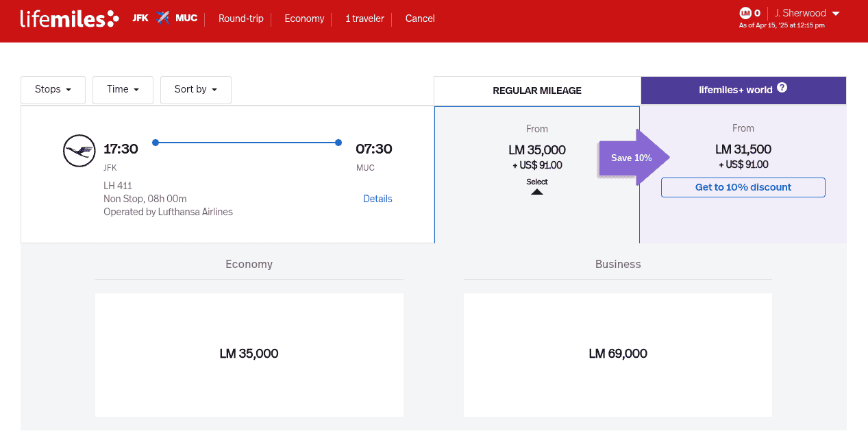Switch to the REGULAR MILEAGE tab
The width and height of the screenshot is (868, 438).
pyautogui.click(x=537, y=90)
